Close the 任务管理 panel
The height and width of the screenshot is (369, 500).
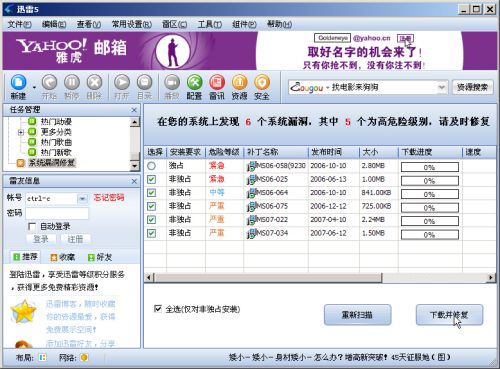pyautogui.click(x=134, y=110)
